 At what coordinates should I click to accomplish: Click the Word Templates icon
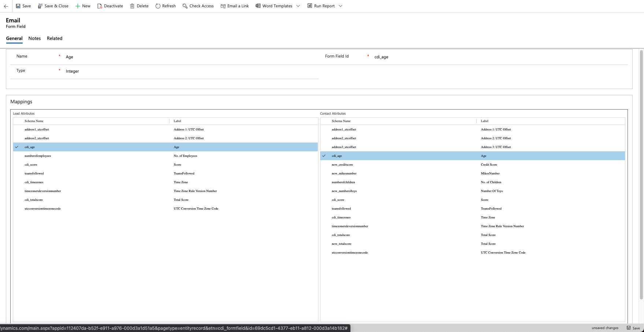click(x=258, y=6)
